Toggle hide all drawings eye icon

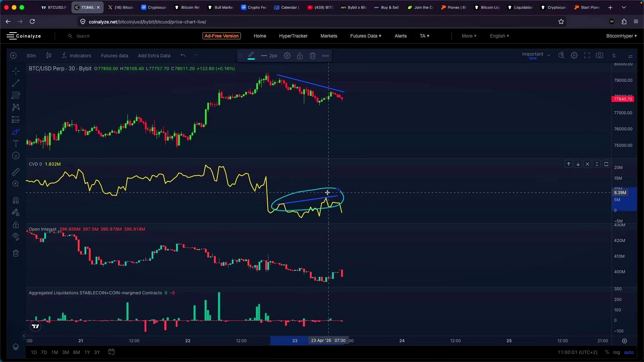16,237
